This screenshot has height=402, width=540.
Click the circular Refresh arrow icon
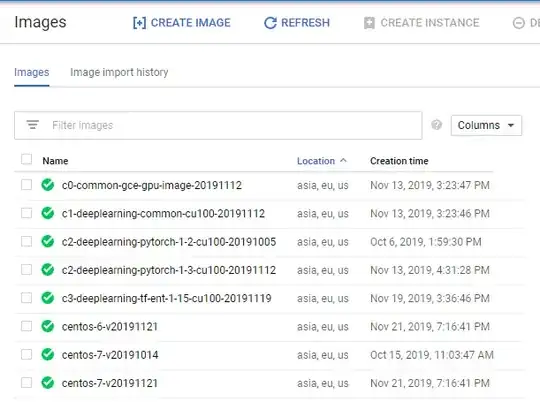pyautogui.click(x=270, y=23)
